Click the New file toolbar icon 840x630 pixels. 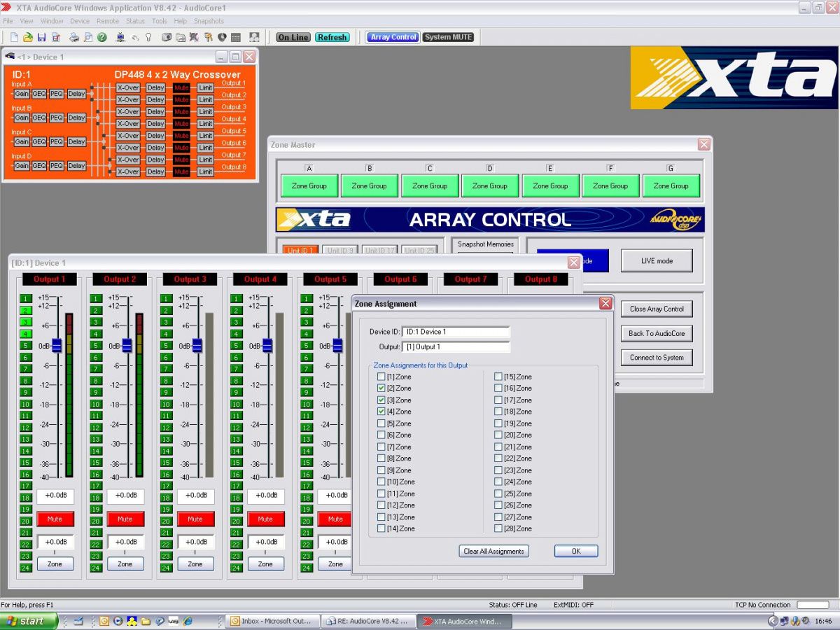pos(14,37)
